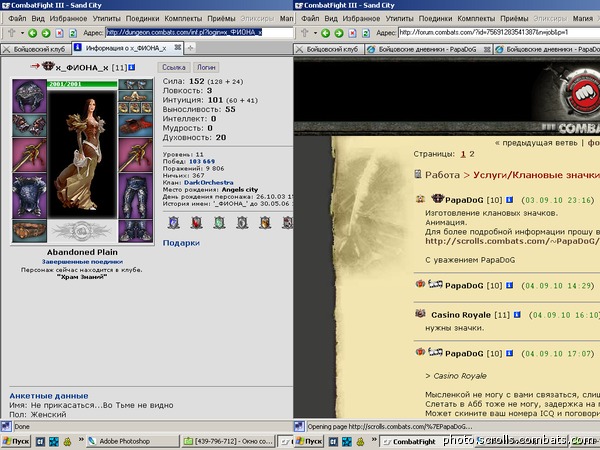Open the boots equipment slot
This screenshot has width=600, height=450.
(x=135, y=231)
